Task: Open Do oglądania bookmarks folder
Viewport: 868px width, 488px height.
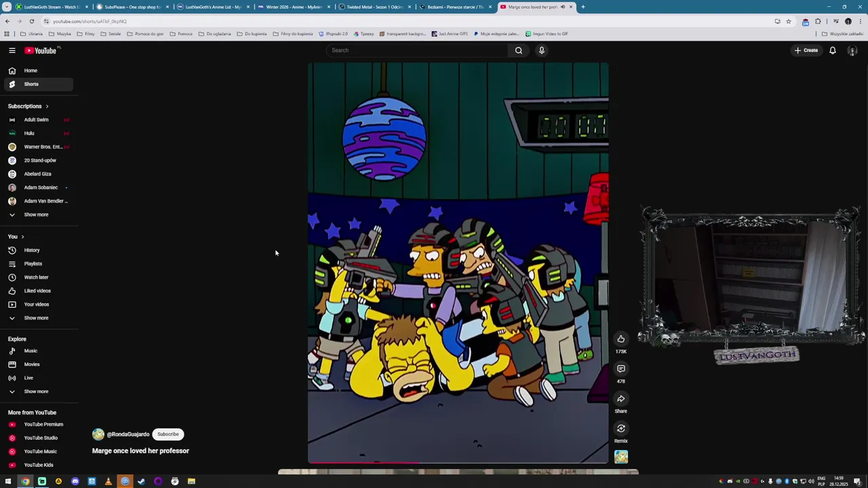Action: pos(214,34)
